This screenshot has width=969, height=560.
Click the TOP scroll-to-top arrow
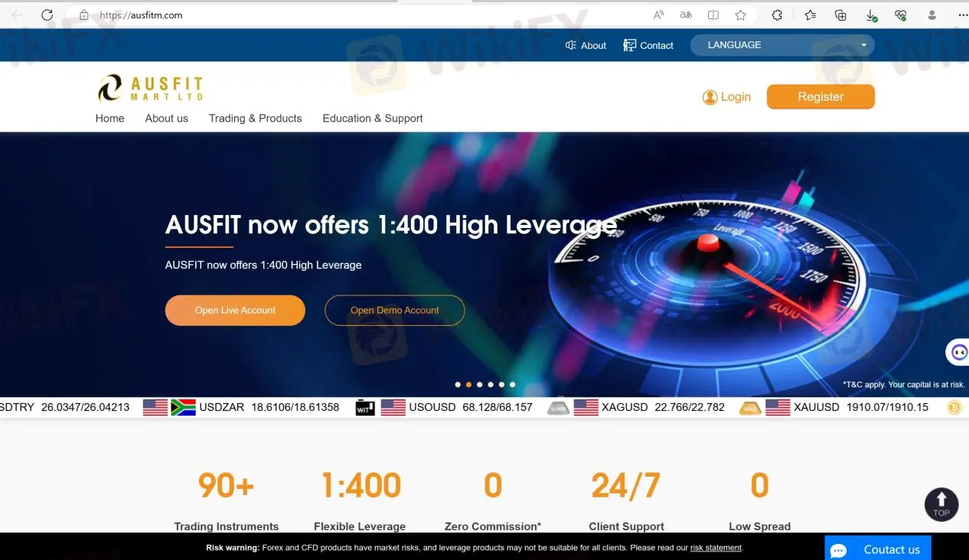941,504
